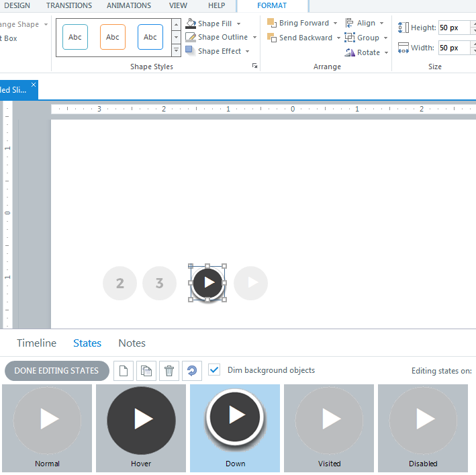
Task: Click the Done Editing States button
Action: pos(56,371)
